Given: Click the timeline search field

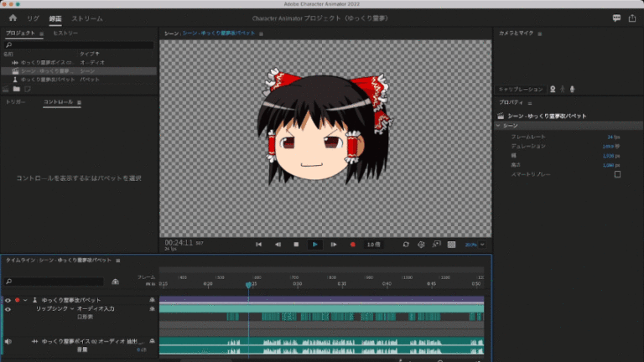Looking at the screenshot, I should coord(54,282).
